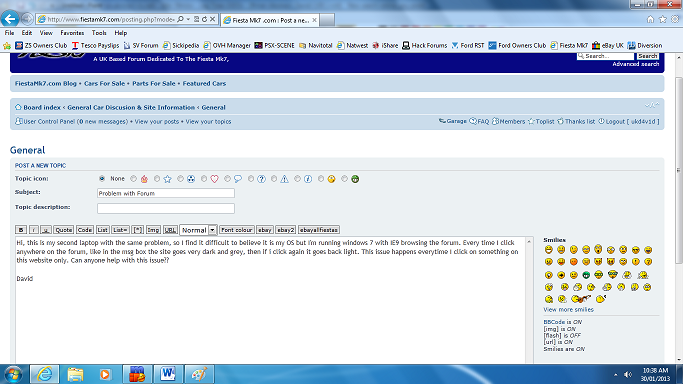Select the speech bubble topic icon radio
The image size is (683, 384).
(x=227, y=179)
